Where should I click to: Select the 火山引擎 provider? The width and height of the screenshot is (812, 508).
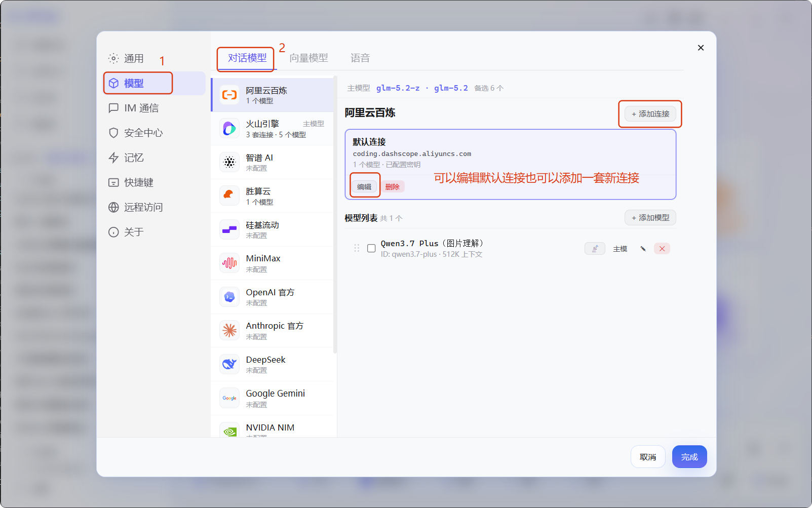(x=272, y=129)
